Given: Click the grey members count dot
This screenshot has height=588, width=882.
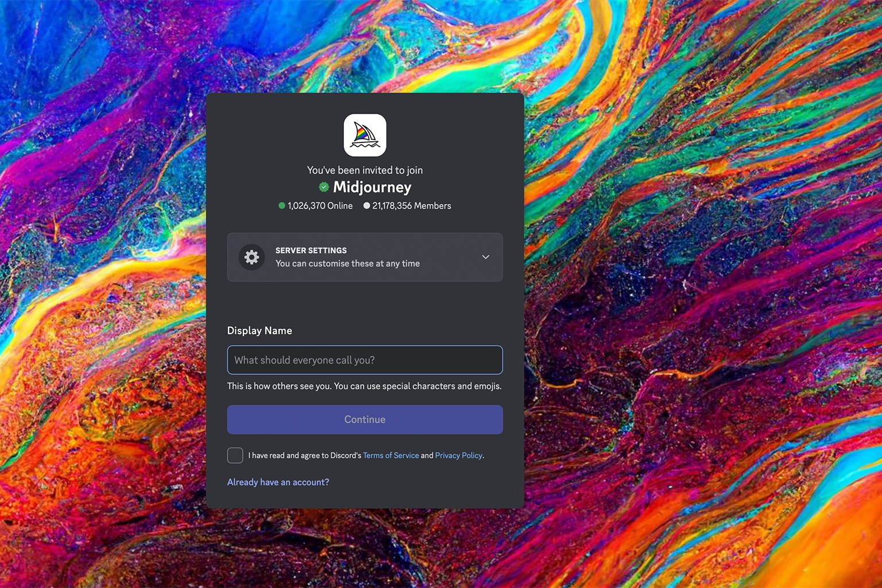Looking at the screenshot, I should pos(366,206).
